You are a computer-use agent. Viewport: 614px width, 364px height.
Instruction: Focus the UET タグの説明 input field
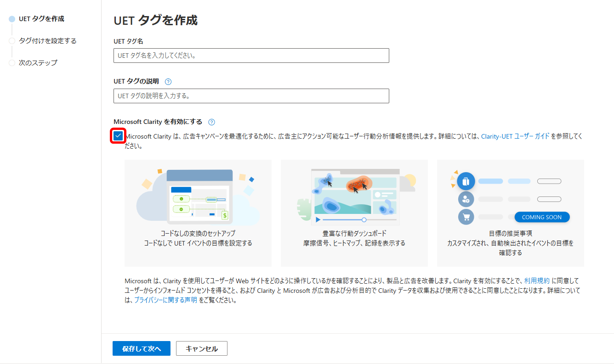click(251, 96)
